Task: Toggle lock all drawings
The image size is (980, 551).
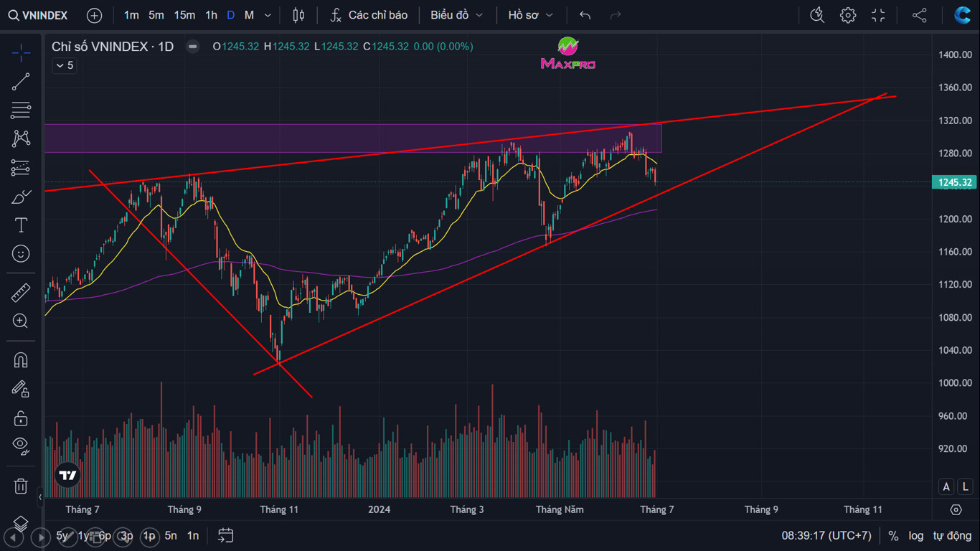Action: 21,418
